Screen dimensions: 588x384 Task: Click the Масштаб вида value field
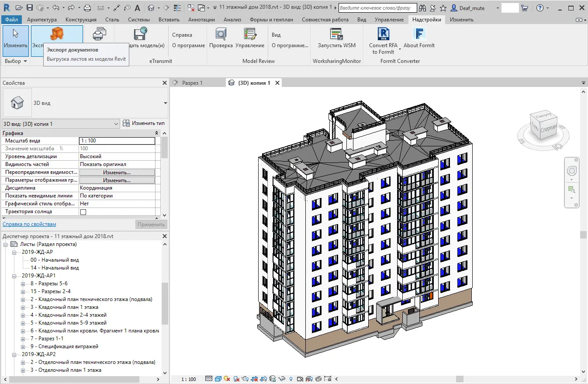(x=117, y=141)
